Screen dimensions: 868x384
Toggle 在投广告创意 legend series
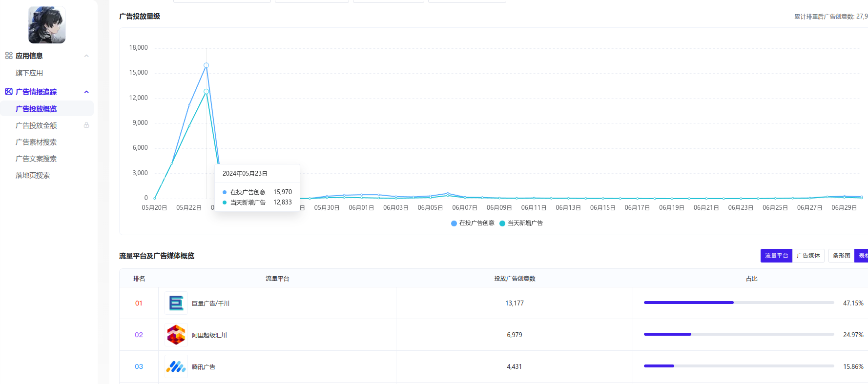click(x=473, y=223)
